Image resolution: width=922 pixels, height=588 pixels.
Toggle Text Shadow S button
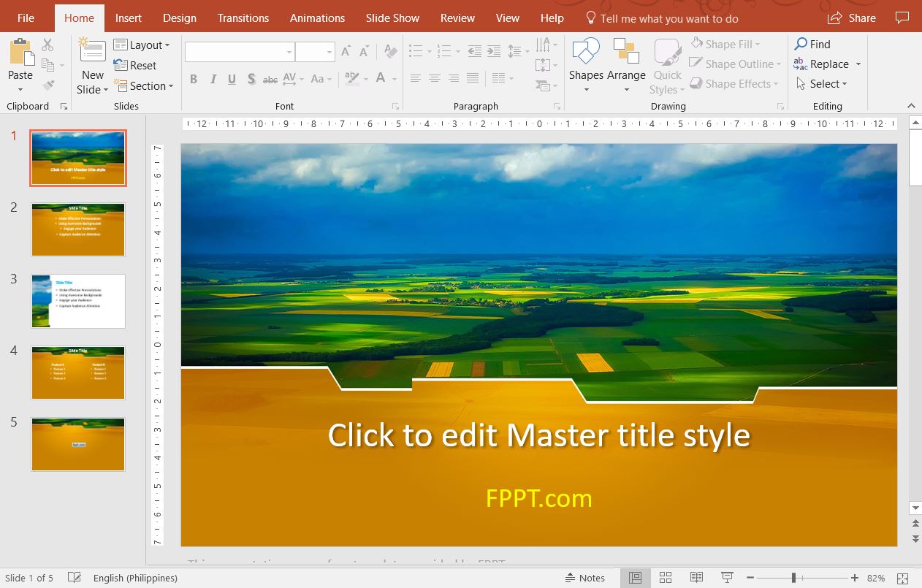point(251,79)
